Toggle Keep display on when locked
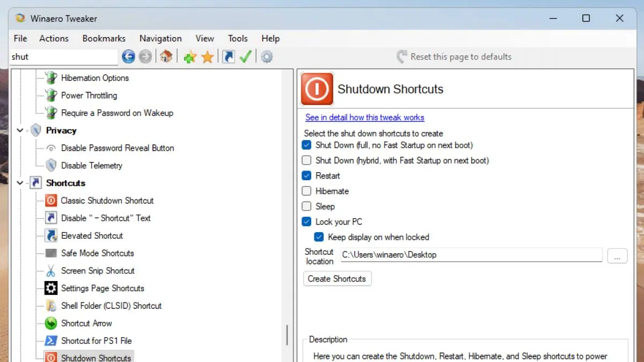The width and height of the screenshot is (644, 362). (319, 237)
